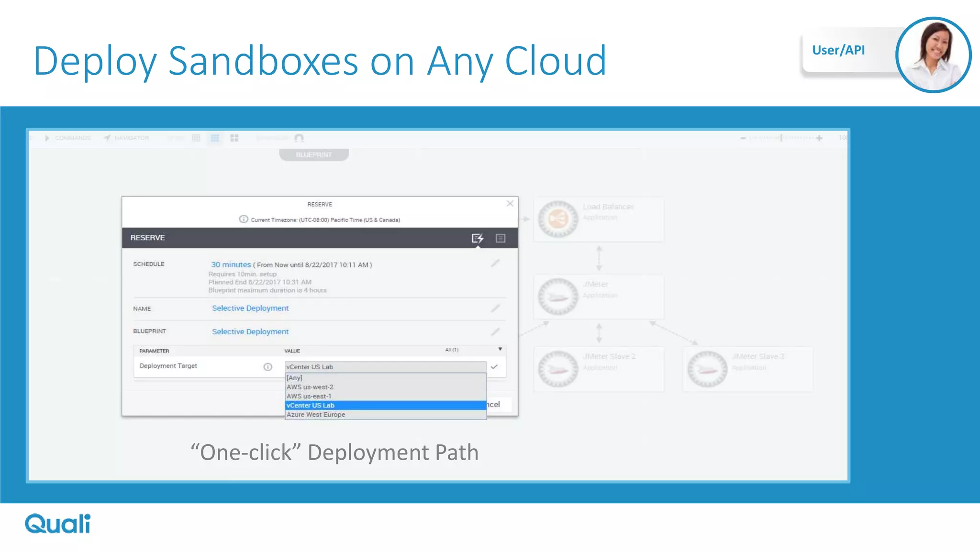Click the Deployment Target info icon
The image size is (980, 551).
[x=267, y=367]
